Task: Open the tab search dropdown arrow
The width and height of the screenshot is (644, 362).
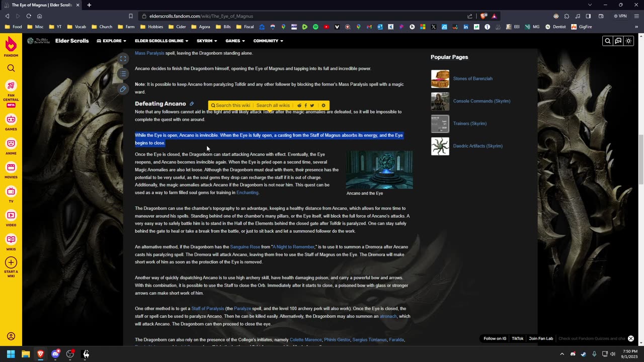Action: tap(590, 5)
